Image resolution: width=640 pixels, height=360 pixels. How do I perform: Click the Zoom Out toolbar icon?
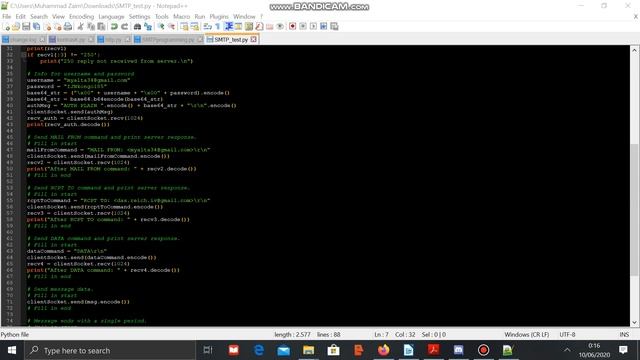tap(172, 27)
